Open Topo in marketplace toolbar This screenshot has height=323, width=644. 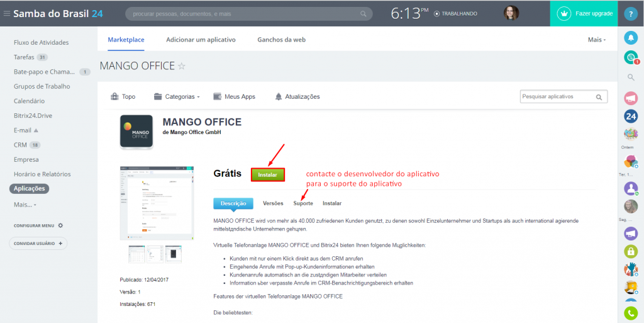[123, 97]
